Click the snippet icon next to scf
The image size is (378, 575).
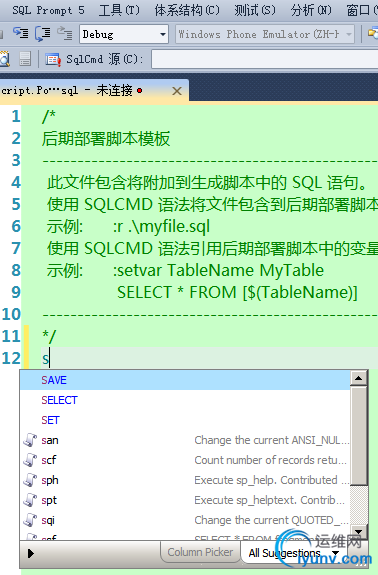[x=30, y=460]
